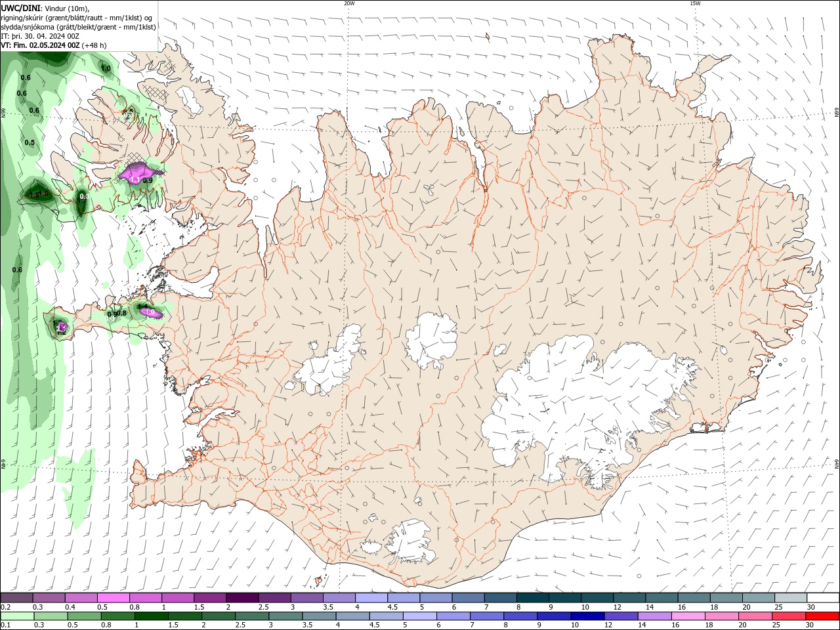This screenshot has width=840, height=630.
Task: Click the '0.9' value beside the pink snow patch
Action: tap(148, 180)
